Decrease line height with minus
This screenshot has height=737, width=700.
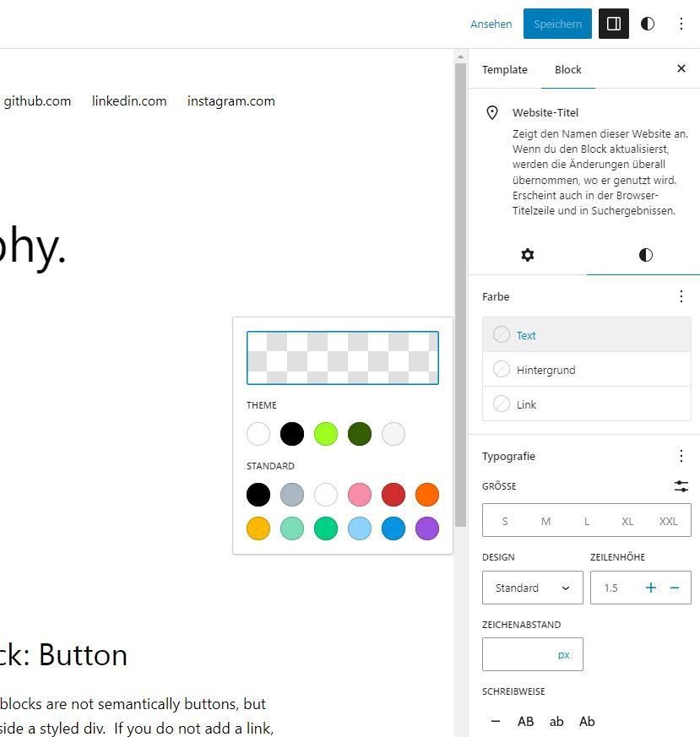pyautogui.click(x=675, y=588)
